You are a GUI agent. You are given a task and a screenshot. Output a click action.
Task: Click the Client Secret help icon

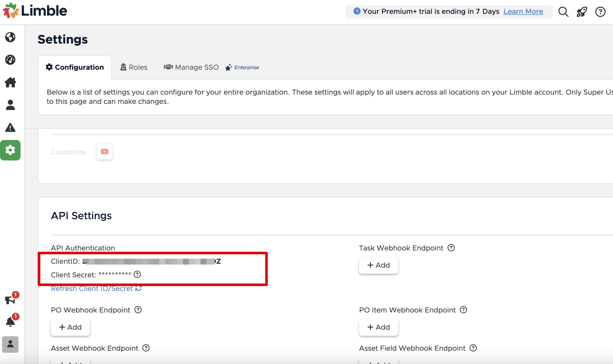coord(137,275)
